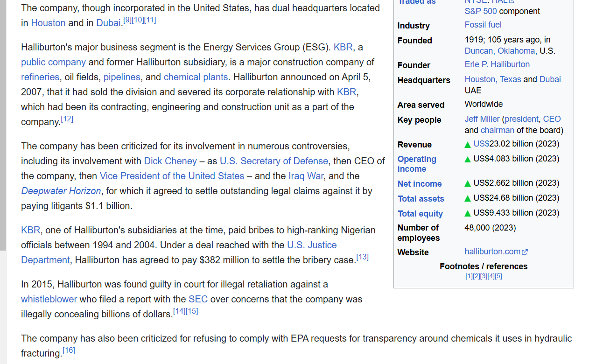
Task: Jump to infobox footnote [4]
Action: (491, 276)
